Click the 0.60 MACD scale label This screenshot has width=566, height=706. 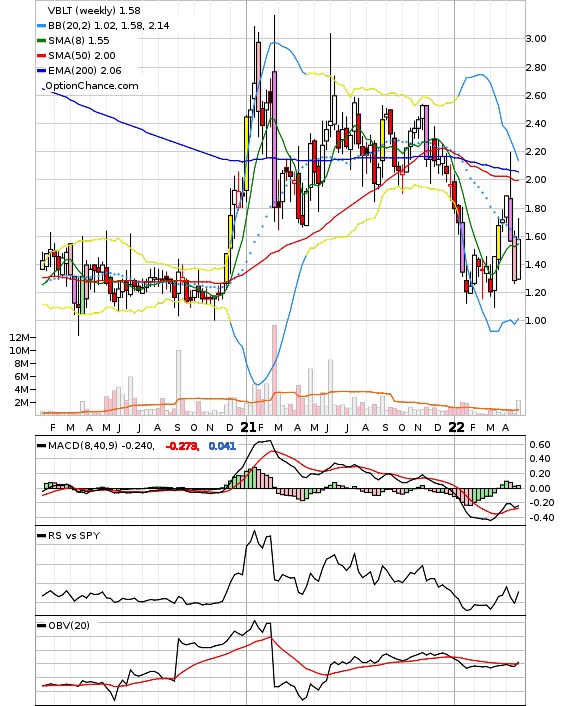[x=540, y=445]
